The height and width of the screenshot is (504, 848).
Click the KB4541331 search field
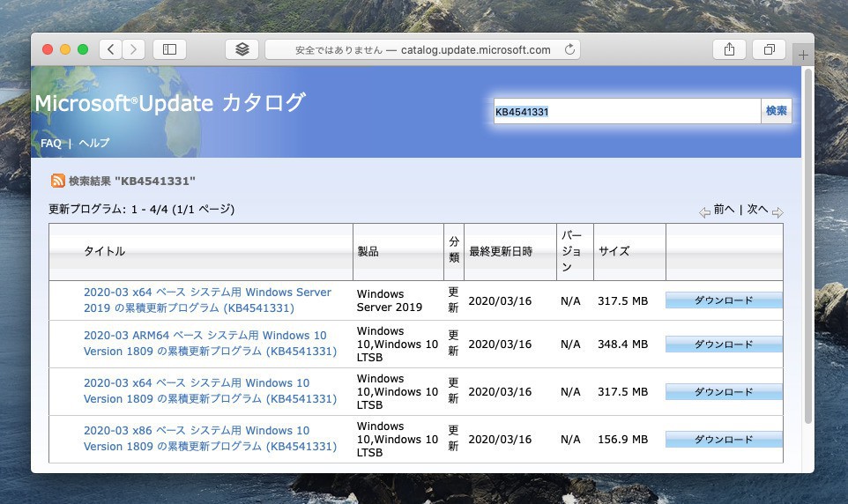pyautogui.click(x=627, y=111)
